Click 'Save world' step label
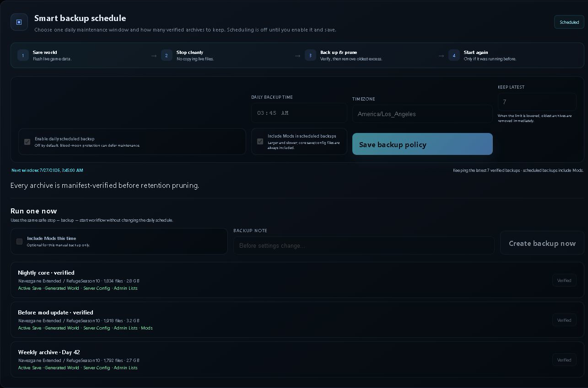Viewport: 588px width, 388px height. point(45,53)
